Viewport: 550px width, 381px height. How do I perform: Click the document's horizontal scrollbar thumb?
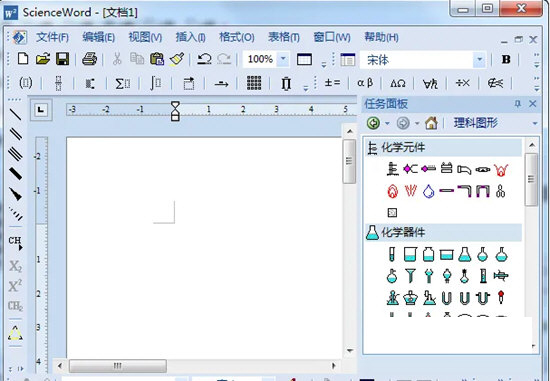point(118,366)
